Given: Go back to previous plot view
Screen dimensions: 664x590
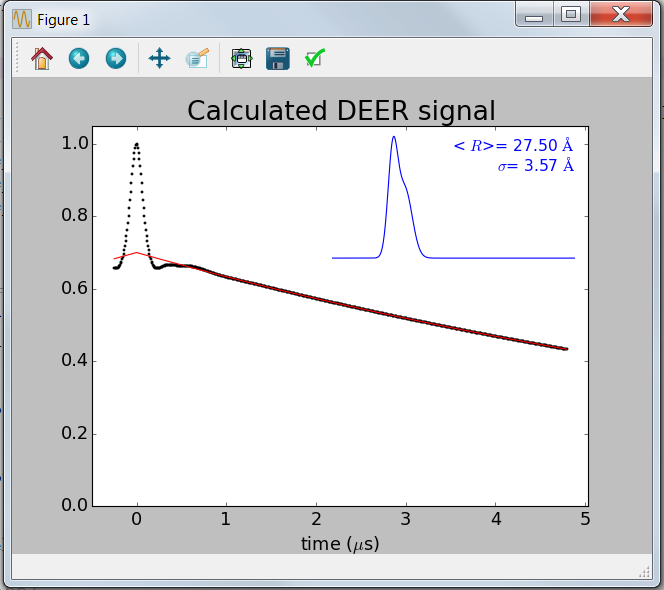Looking at the screenshot, I should (x=79, y=59).
